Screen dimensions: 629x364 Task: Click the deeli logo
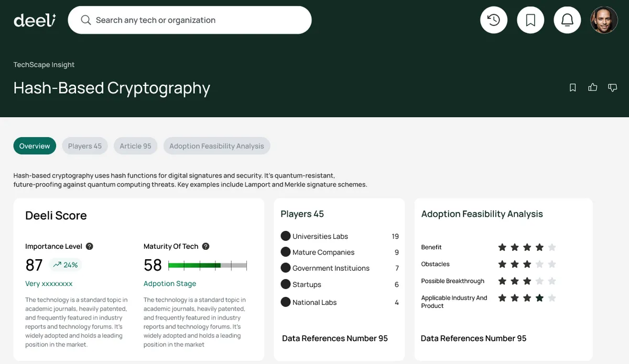(35, 20)
